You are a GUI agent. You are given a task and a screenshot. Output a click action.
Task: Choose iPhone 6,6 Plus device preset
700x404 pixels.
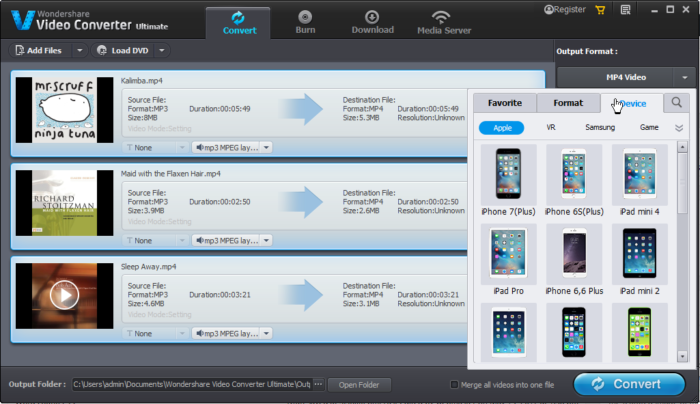click(574, 260)
